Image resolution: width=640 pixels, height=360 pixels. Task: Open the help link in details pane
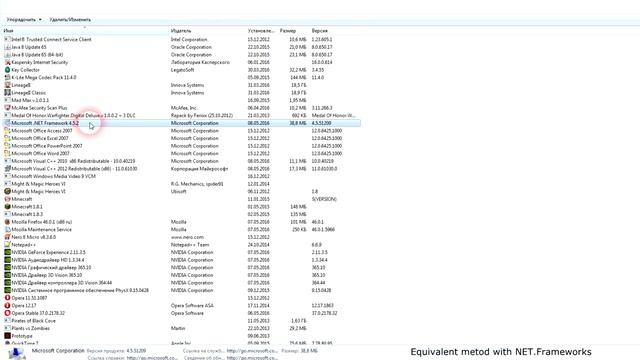tap(152, 358)
